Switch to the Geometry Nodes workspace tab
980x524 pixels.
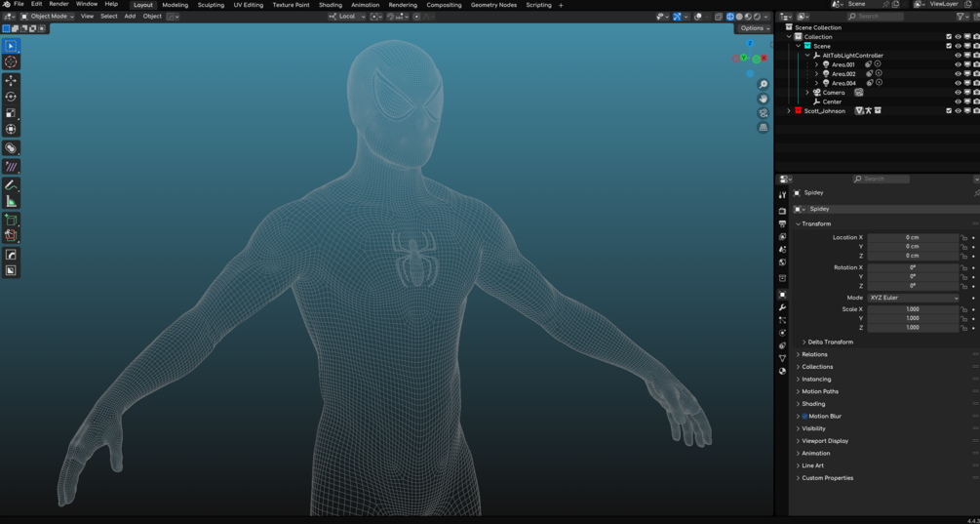tap(493, 5)
